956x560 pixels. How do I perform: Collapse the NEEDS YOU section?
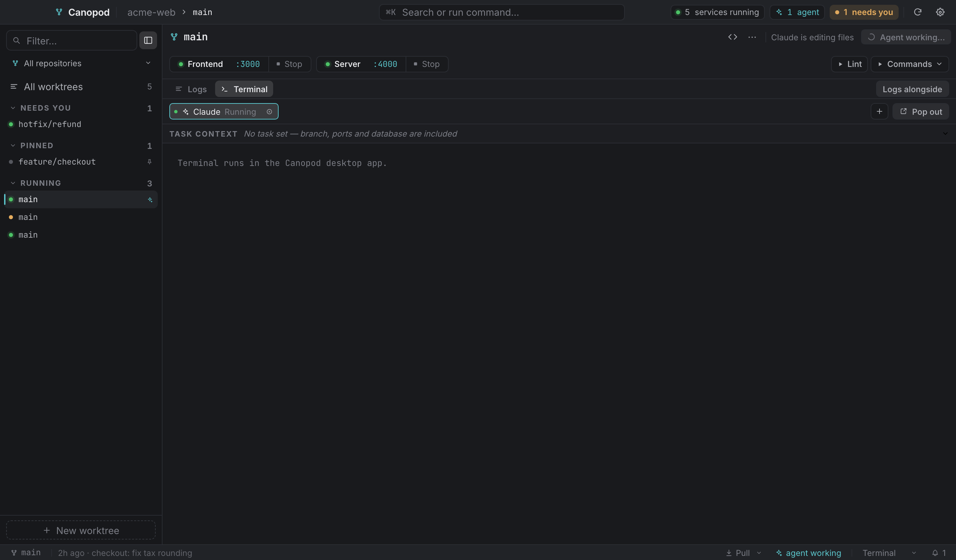[x=13, y=108]
